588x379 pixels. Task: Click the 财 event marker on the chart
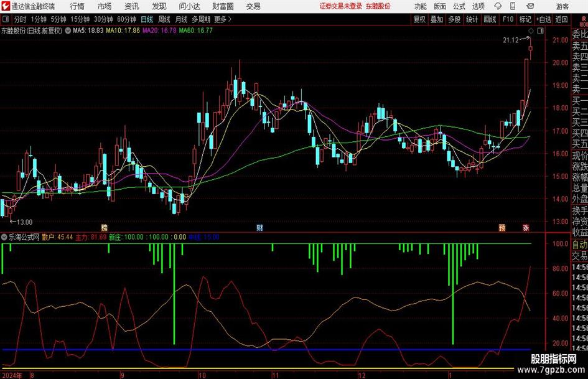pos(259,227)
